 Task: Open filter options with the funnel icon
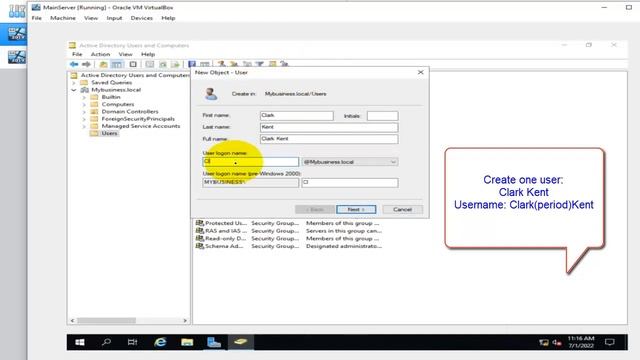pyautogui.click(x=260, y=64)
